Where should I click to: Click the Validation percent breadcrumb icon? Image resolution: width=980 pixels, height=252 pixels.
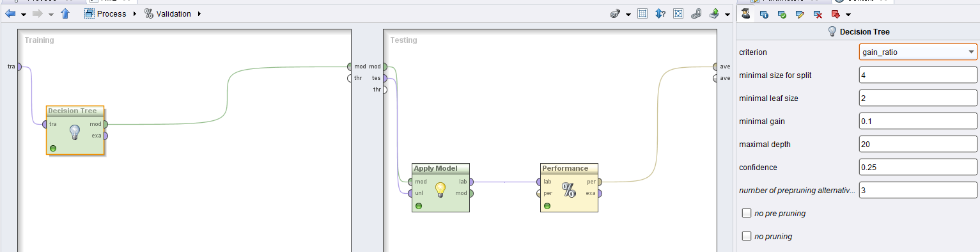149,13
